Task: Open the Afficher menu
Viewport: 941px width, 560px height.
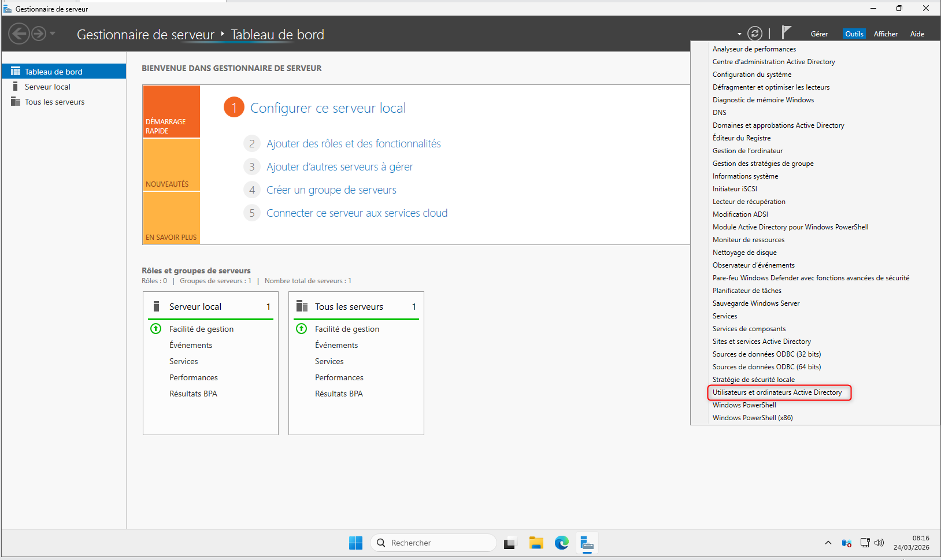Action: tap(886, 34)
